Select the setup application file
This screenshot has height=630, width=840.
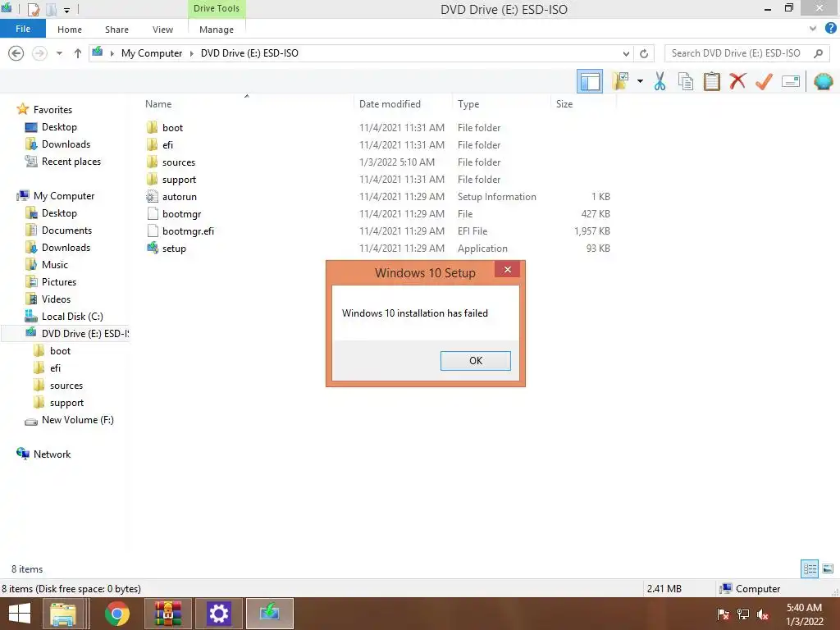point(174,248)
